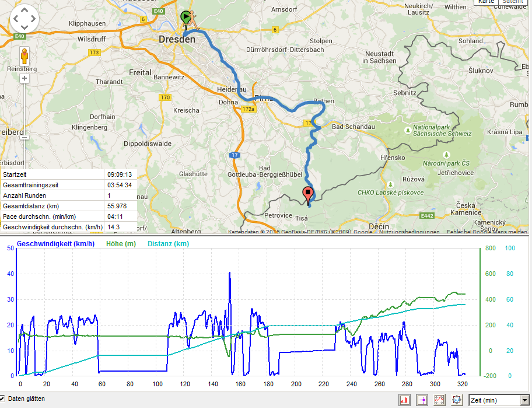Pan the map left with the arrow control
Viewport: 532px width, 409px height.
coord(16,18)
